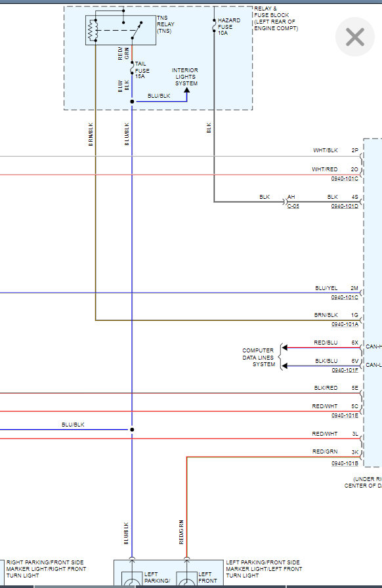This screenshot has height=588, width=382.
Task: Click the HAZARD FUSE 10A label
Action: [229, 27]
